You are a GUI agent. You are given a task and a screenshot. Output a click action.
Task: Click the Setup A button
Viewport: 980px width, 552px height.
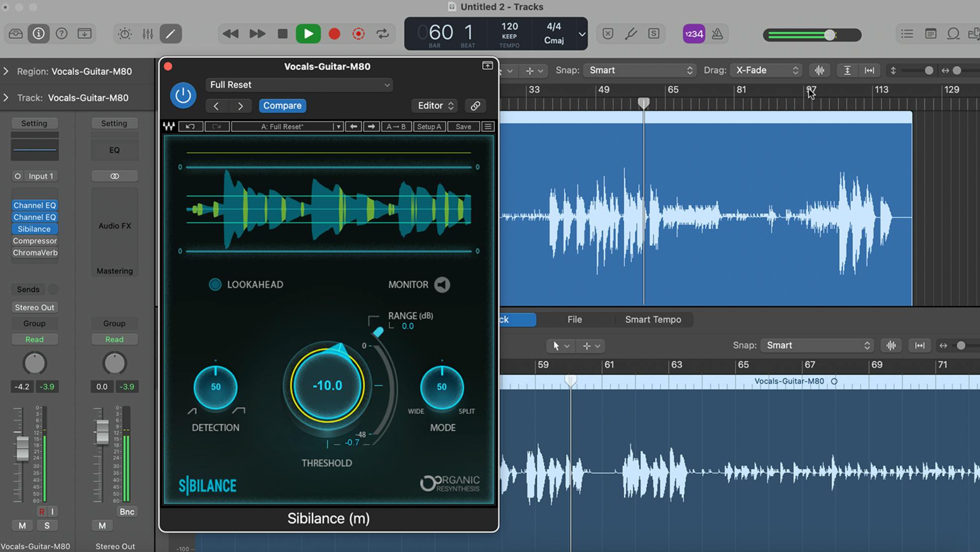click(429, 127)
